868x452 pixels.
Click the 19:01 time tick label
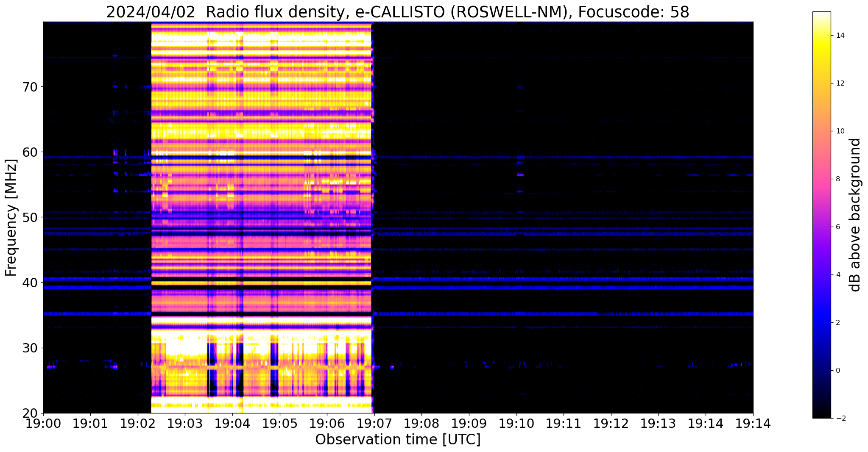(91, 423)
